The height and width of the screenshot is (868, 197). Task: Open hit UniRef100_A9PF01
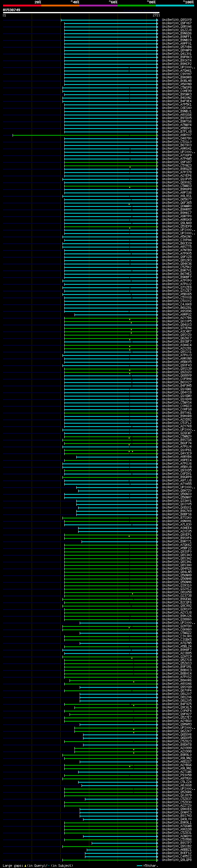coord(177,43)
